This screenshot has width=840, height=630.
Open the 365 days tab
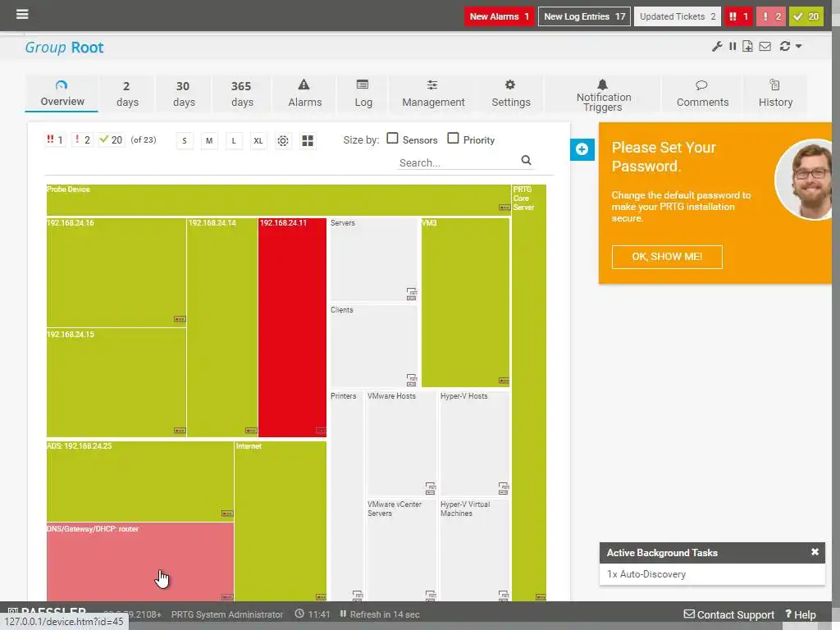(242, 94)
